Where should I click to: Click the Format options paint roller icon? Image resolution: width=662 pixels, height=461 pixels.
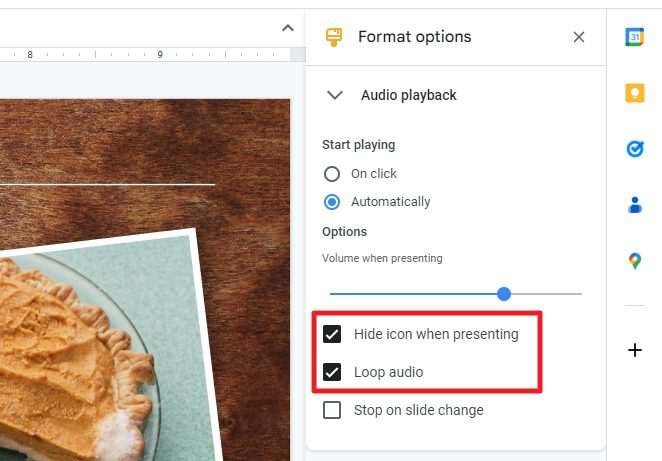[x=334, y=37]
